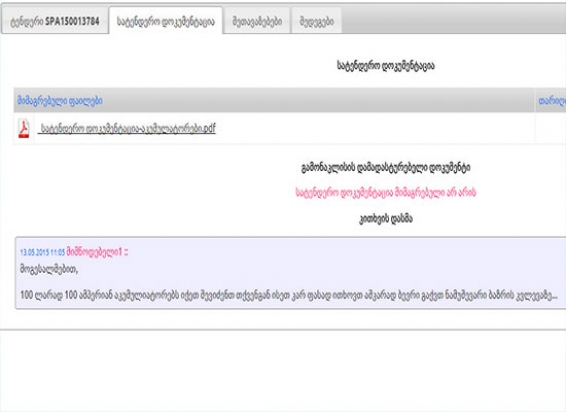Viewport: 566px width, 412px height.
Task: Open the სატენდერო დოკუმენტაცია-აკუმულატორები.pdf file link
Action: (127, 128)
